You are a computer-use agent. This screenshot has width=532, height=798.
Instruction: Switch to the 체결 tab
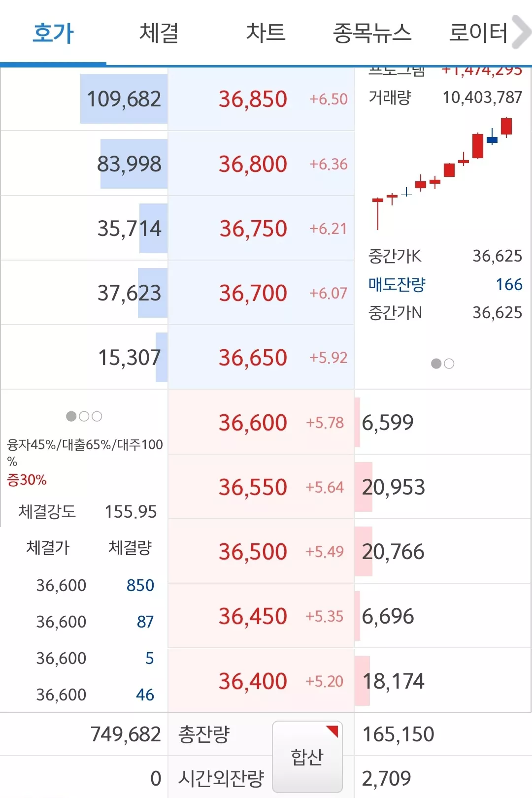tap(159, 33)
